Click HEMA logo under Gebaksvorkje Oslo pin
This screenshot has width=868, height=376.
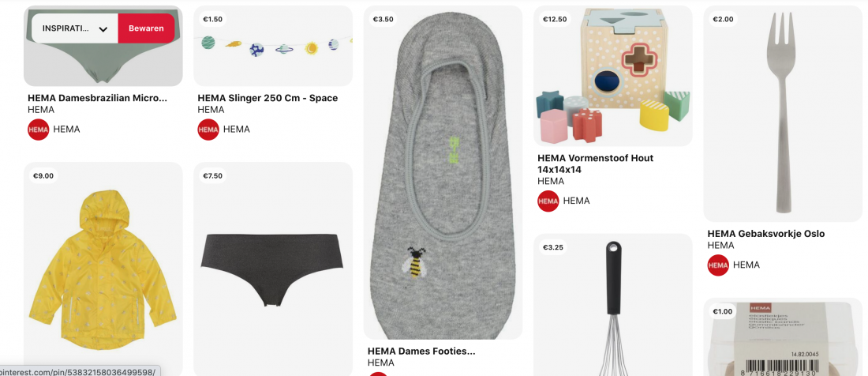coord(718,265)
